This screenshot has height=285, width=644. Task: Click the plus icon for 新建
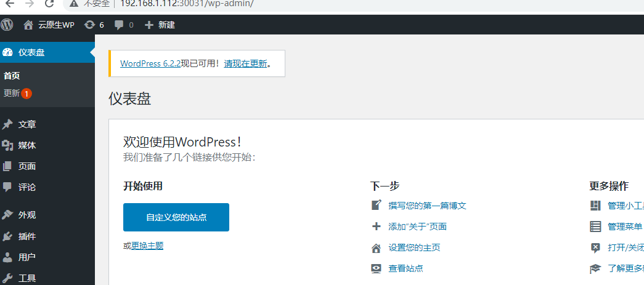click(149, 25)
